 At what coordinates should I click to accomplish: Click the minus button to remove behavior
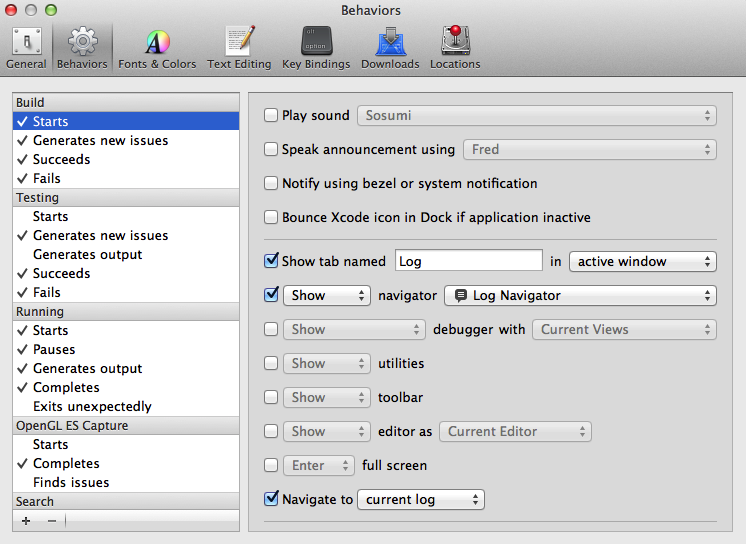tap(52, 521)
